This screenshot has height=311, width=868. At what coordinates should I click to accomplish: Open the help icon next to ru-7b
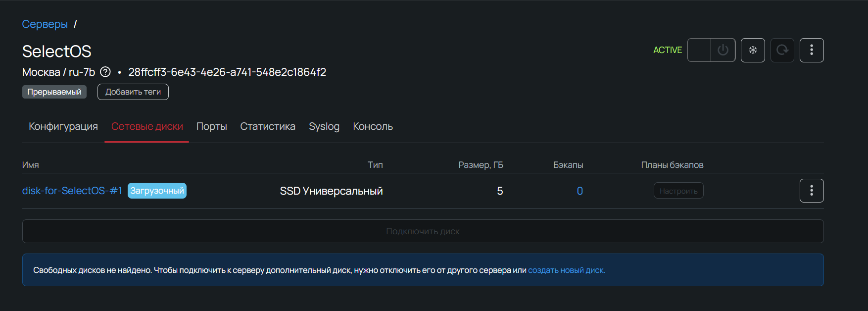click(x=105, y=72)
